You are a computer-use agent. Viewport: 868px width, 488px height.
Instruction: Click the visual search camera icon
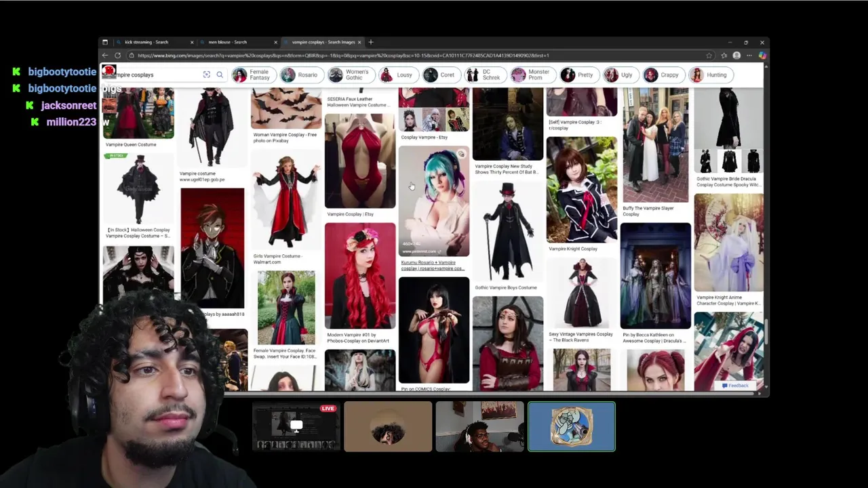(x=206, y=75)
